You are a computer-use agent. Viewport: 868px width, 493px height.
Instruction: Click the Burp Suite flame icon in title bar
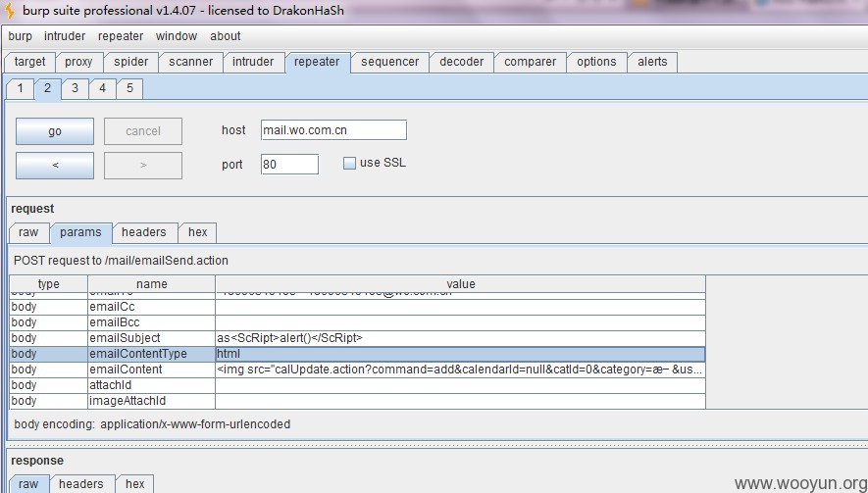[10, 11]
